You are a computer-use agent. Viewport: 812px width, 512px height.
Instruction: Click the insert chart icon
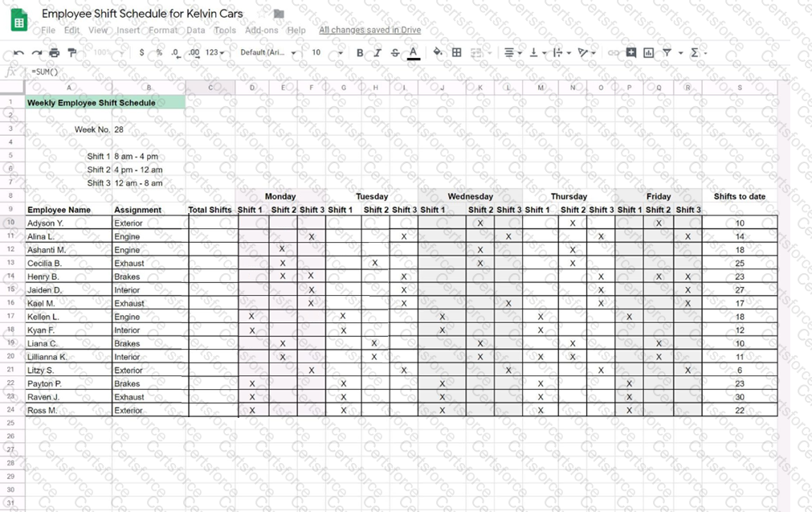pyautogui.click(x=647, y=53)
